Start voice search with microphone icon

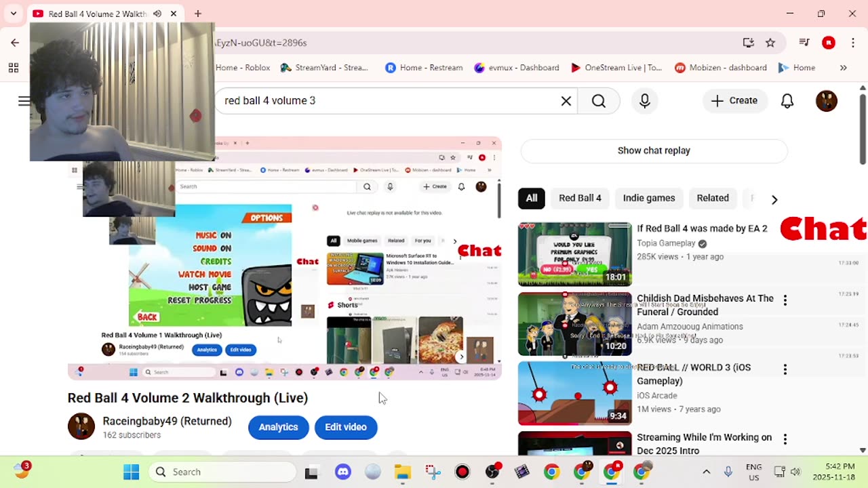[644, 101]
